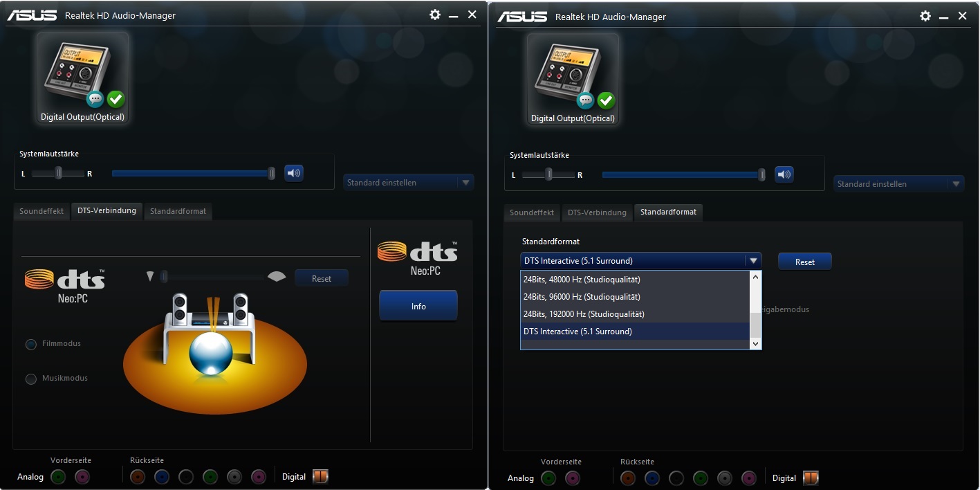This screenshot has height=490, width=980.
Task: Switch to Soundeffekt tab in right window
Action: [532, 212]
